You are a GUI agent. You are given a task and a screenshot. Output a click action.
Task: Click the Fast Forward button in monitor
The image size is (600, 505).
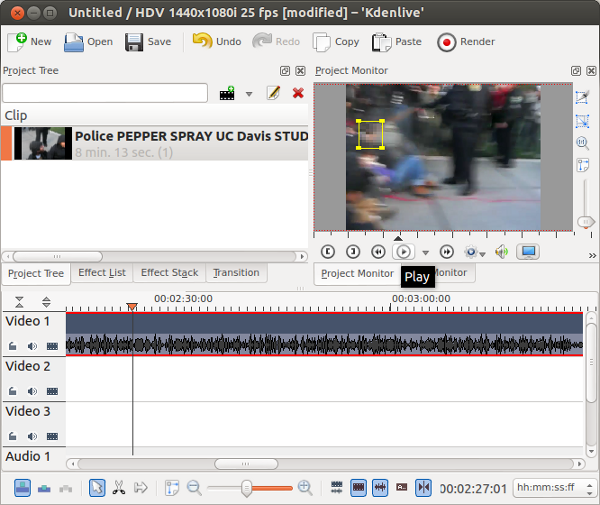[447, 252]
